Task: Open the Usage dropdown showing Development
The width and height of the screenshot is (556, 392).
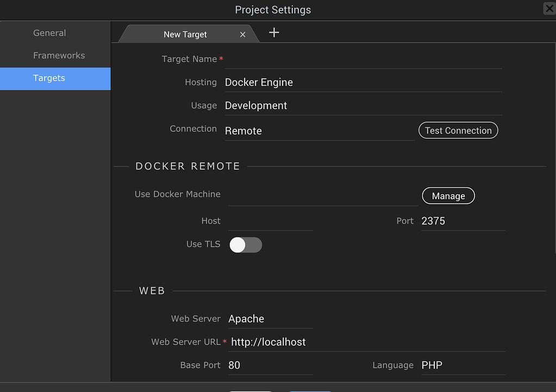Action: click(364, 106)
